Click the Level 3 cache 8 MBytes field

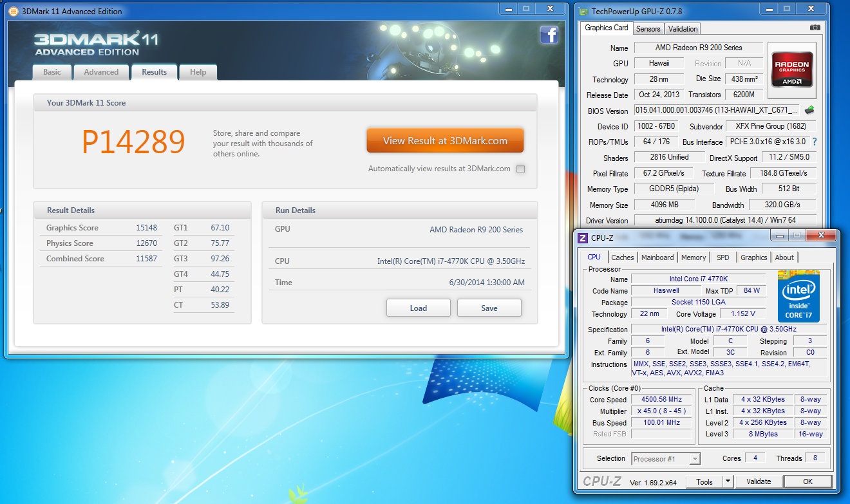(x=763, y=434)
